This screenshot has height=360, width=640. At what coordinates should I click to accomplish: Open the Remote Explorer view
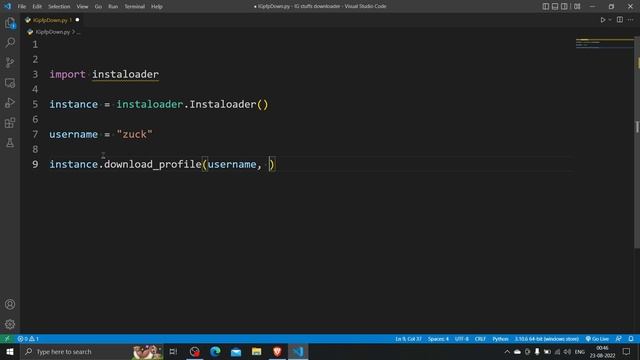coord(10,83)
